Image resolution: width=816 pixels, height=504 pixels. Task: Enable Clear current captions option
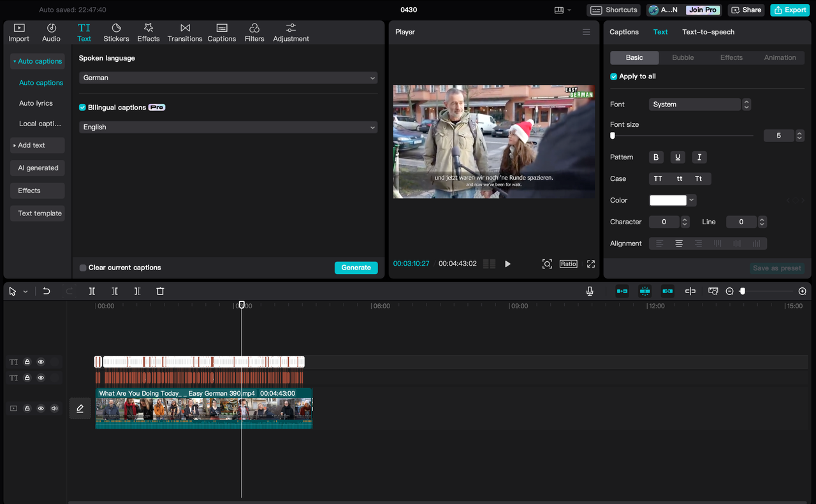83,268
